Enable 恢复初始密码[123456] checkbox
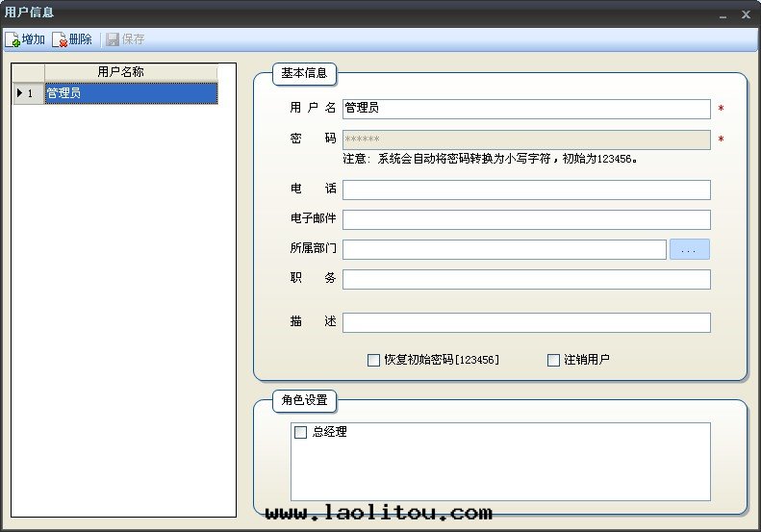 [374, 360]
